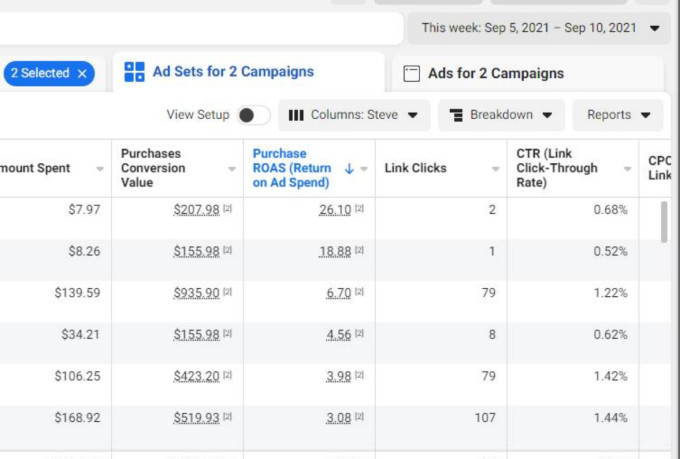Click the 0.52% CTR cell
The width and height of the screenshot is (680, 459).
click(x=610, y=252)
